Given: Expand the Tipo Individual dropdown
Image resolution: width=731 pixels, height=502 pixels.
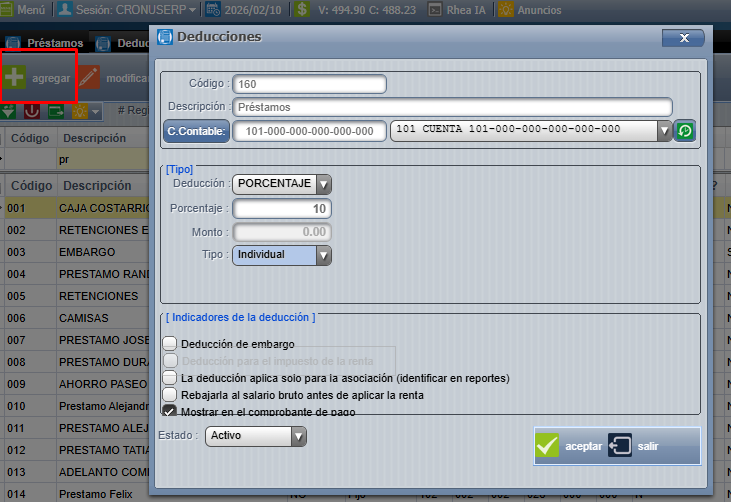Looking at the screenshot, I should (x=323, y=255).
